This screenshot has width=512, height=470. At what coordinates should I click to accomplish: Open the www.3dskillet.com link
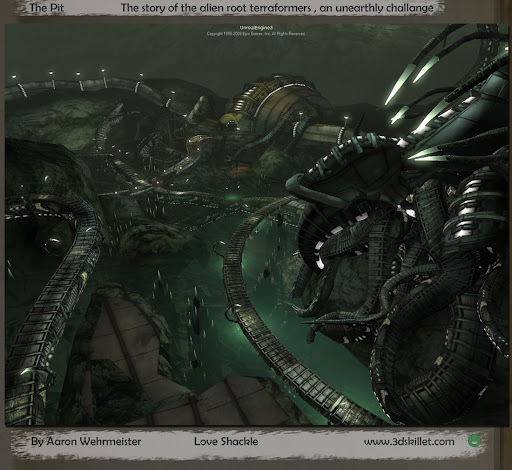click(x=409, y=442)
